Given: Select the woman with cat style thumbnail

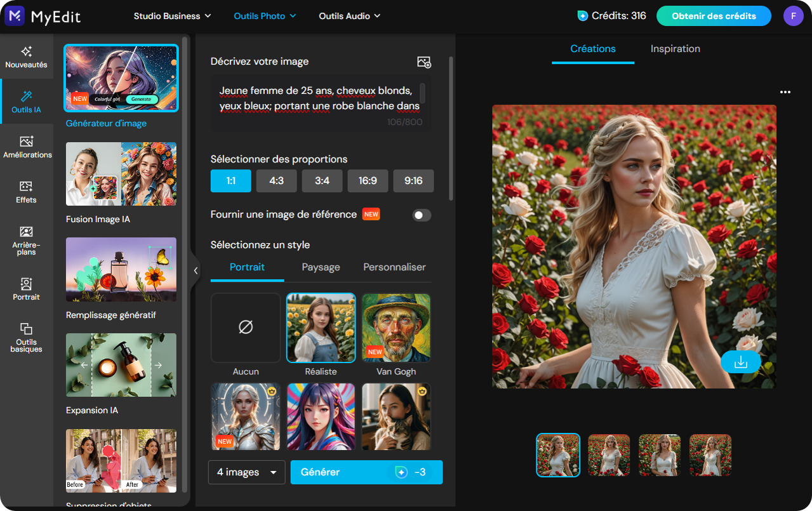Looking at the screenshot, I should (396, 417).
